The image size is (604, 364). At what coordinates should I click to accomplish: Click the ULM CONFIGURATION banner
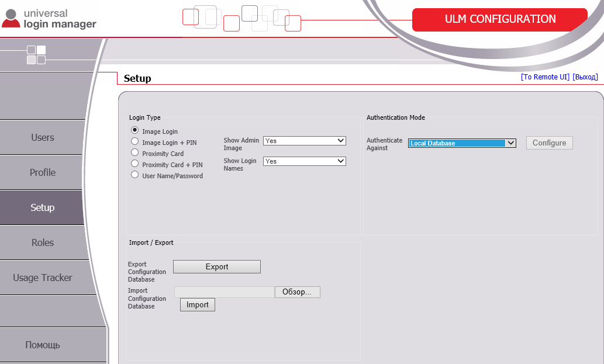click(500, 19)
